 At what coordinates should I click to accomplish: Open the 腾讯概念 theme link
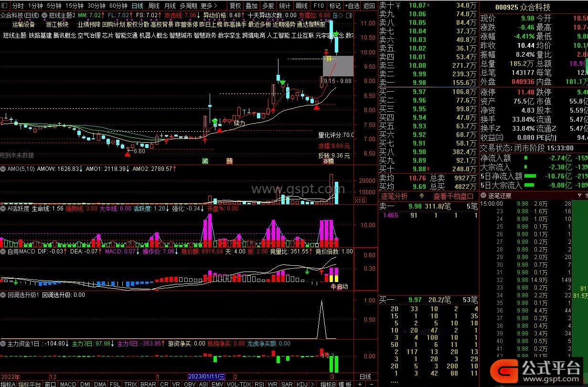click(x=64, y=35)
